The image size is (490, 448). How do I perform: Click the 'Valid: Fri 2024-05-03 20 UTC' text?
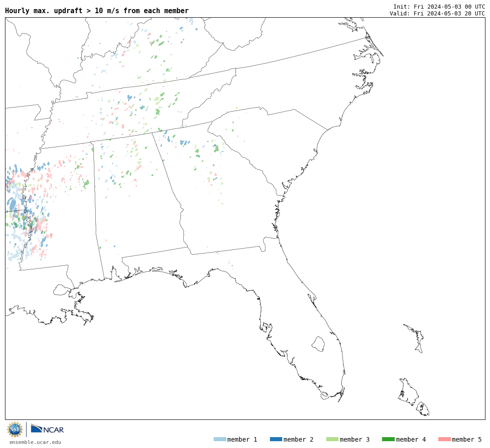(x=437, y=14)
